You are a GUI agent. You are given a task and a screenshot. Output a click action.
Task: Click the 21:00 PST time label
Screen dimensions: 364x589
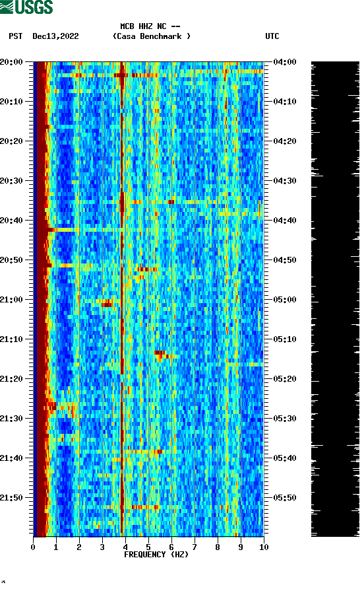(x=11, y=299)
